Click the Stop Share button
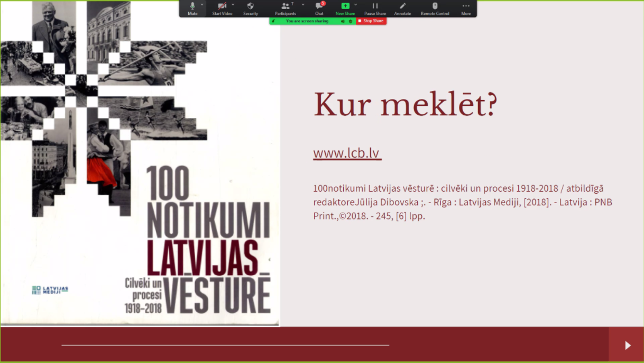644x363 pixels. [371, 21]
